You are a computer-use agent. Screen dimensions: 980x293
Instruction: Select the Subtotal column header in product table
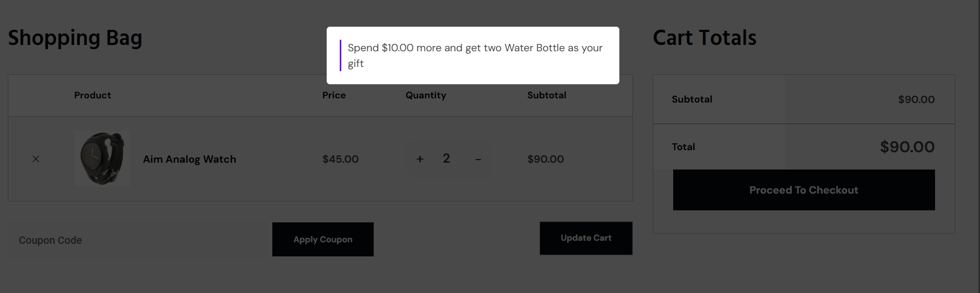pyautogui.click(x=547, y=95)
